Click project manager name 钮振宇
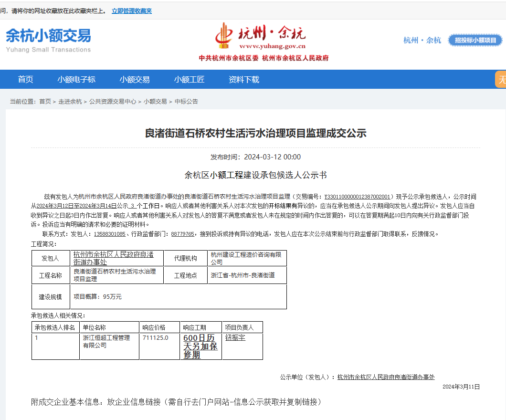Screen dimensions: 506x420 click(x=235, y=337)
